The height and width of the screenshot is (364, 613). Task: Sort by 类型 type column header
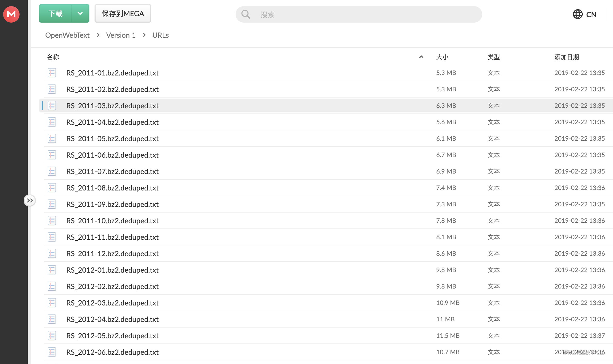point(494,57)
